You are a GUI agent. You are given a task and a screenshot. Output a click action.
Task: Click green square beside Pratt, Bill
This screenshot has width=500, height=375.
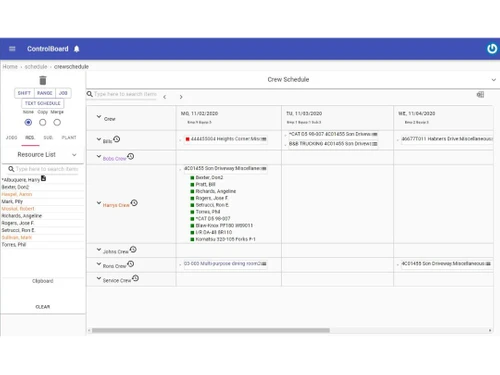point(192,185)
